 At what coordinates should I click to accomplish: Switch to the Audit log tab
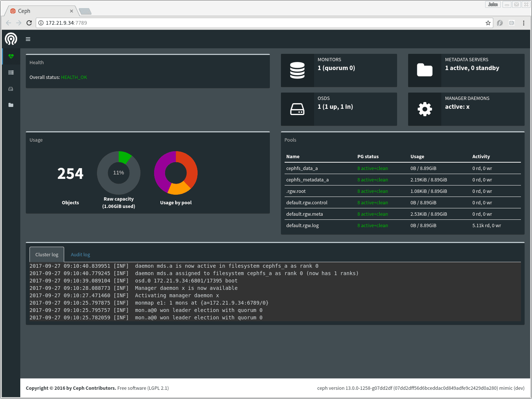80,255
